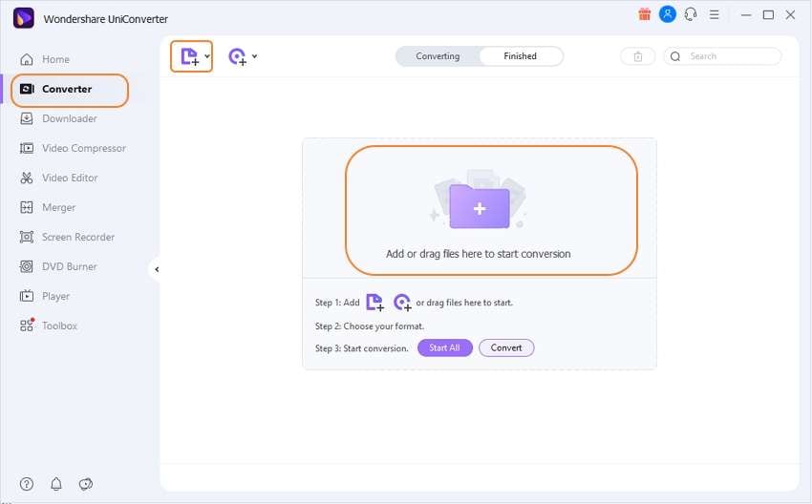The height and width of the screenshot is (504, 812).
Task: Select Converter in the sidebar
Action: pos(69,90)
